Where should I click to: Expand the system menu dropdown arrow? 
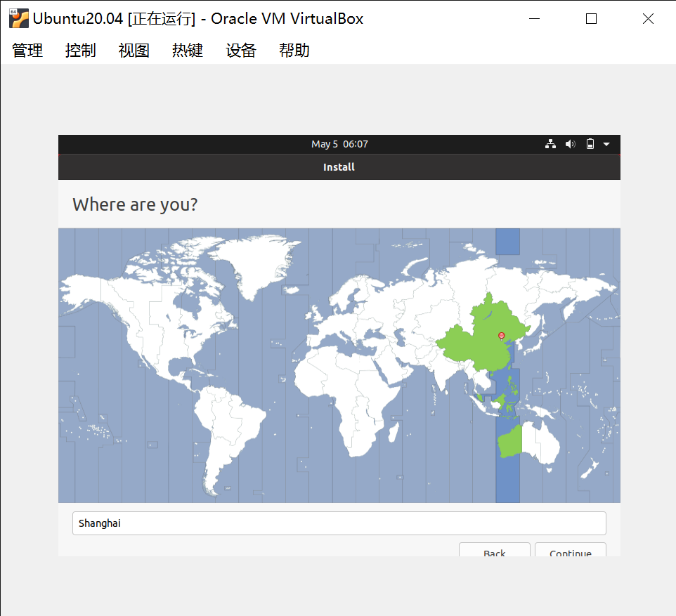[606, 145]
